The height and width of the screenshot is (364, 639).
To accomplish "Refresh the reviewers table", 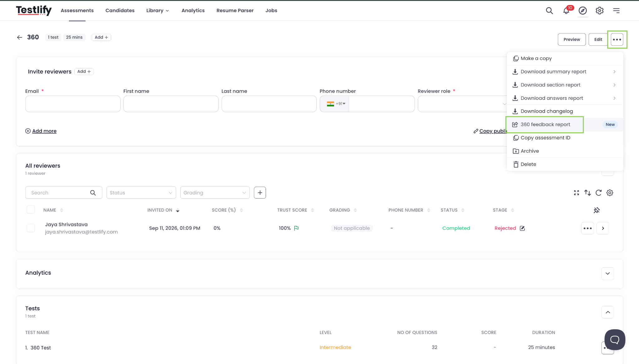I will pyautogui.click(x=598, y=193).
